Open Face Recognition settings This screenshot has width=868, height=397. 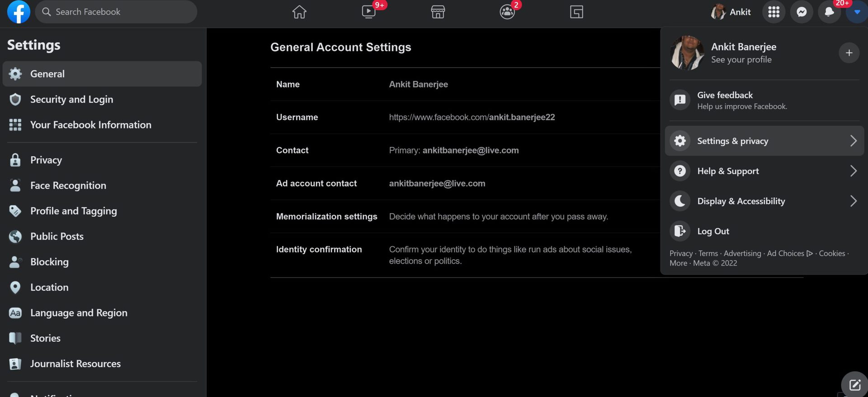tap(102, 185)
